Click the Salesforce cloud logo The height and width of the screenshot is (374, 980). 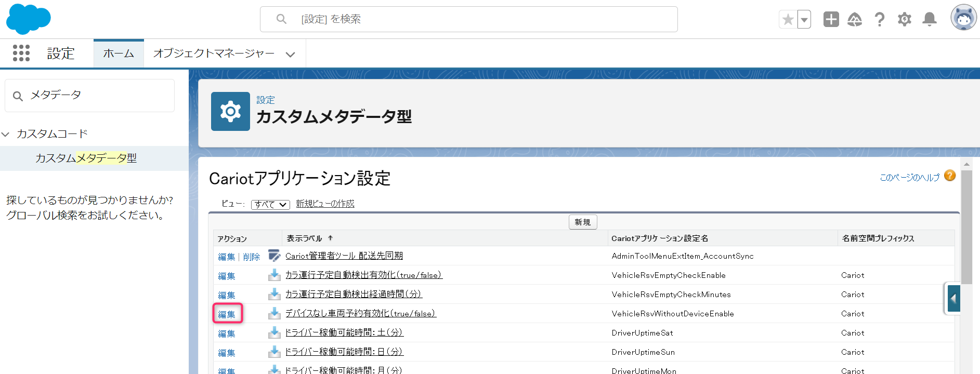pyautogui.click(x=29, y=19)
